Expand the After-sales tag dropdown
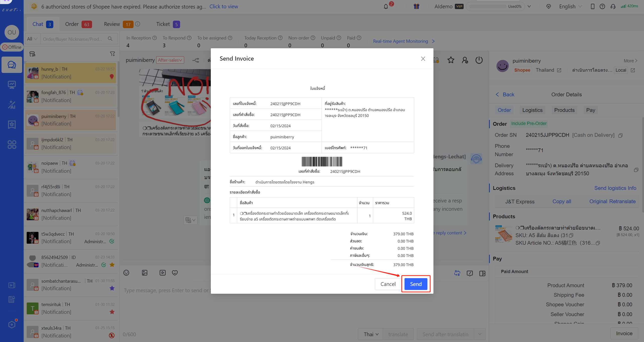Viewport: 644px width, 342px height. pyautogui.click(x=170, y=60)
